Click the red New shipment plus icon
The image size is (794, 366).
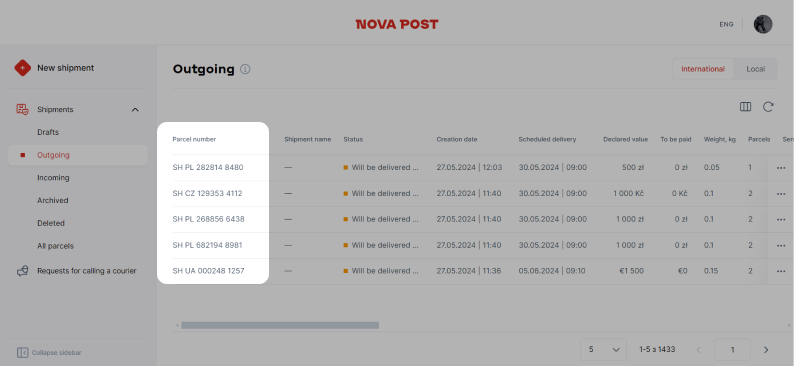(x=22, y=68)
